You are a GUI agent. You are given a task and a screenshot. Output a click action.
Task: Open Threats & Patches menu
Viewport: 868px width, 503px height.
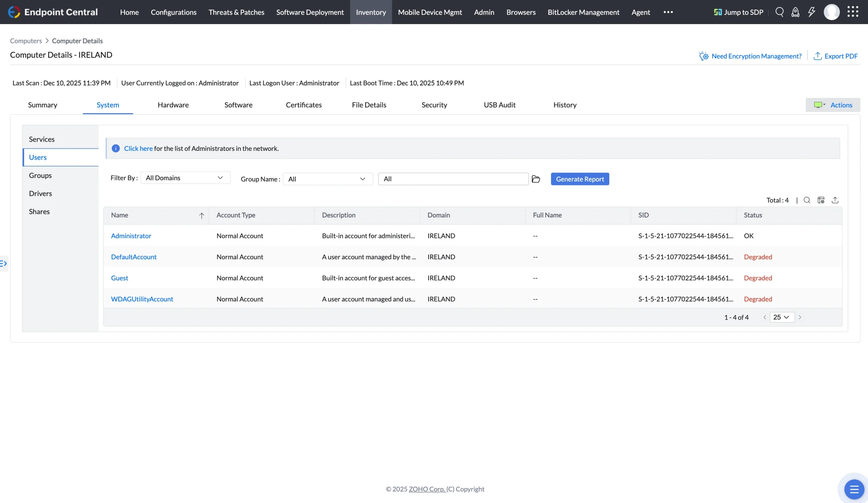point(236,12)
